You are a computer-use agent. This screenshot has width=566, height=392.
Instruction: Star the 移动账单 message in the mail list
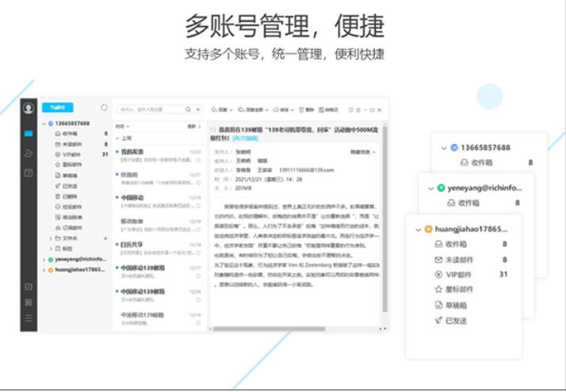pos(198,230)
